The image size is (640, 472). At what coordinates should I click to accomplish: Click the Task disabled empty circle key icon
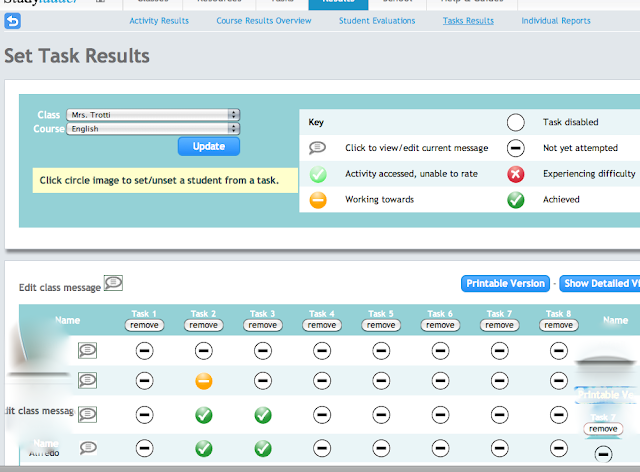516,122
